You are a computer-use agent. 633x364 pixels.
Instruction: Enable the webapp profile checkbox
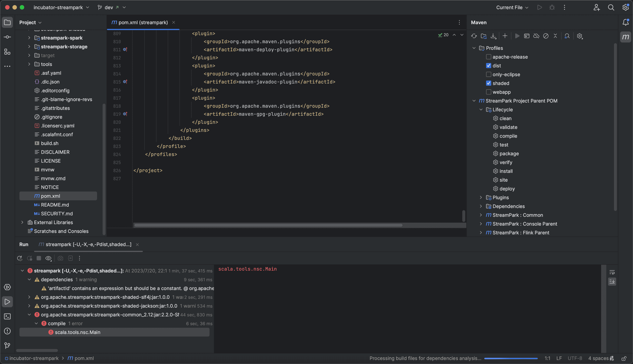pyautogui.click(x=488, y=92)
